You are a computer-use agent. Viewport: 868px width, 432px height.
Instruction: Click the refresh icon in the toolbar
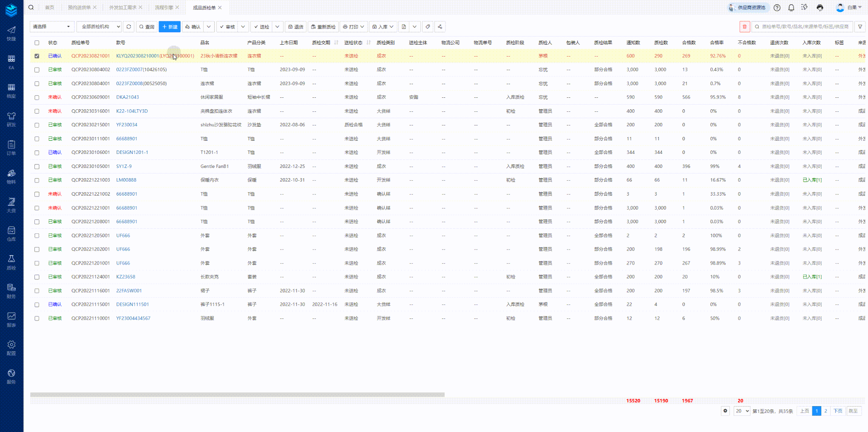(x=129, y=27)
